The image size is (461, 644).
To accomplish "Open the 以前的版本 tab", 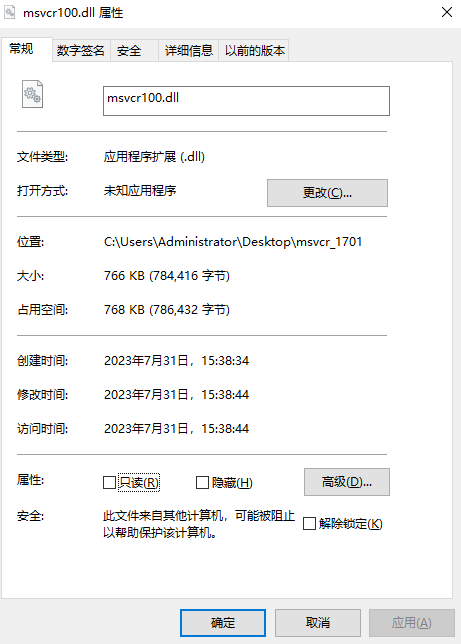I will [254, 51].
